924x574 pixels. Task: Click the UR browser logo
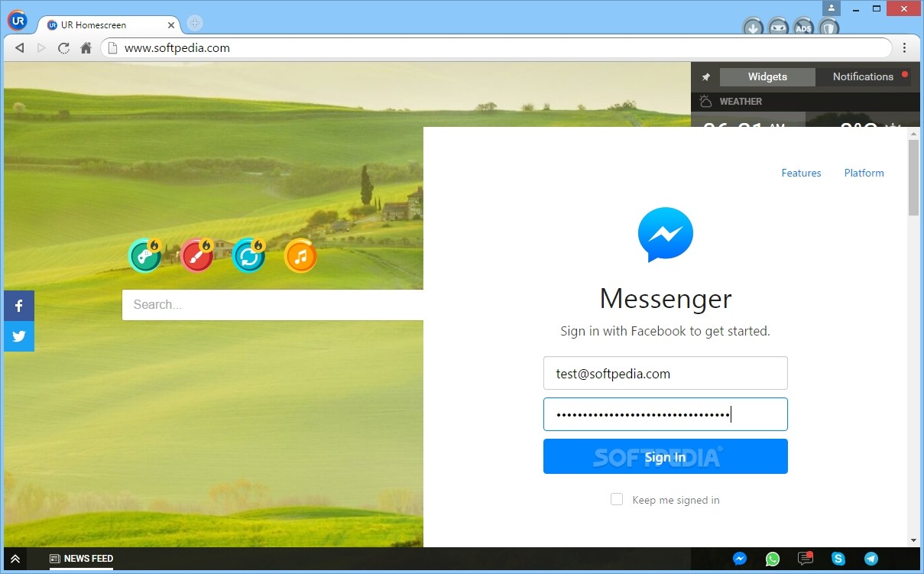18,21
